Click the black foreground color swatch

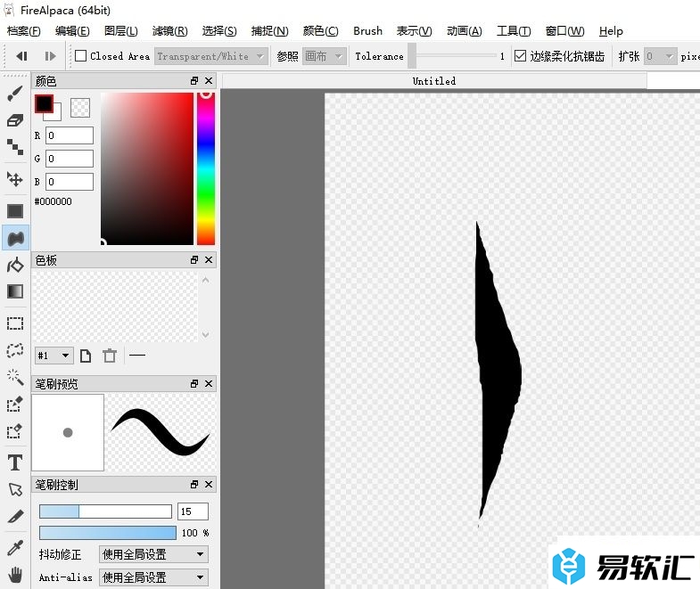click(44, 104)
